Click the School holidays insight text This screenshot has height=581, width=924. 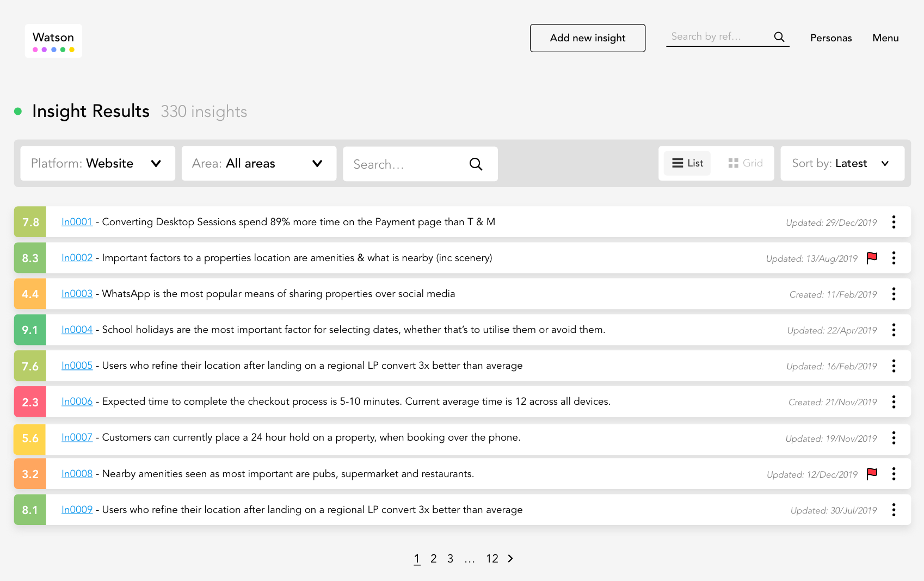pyautogui.click(x=354, y=330)
